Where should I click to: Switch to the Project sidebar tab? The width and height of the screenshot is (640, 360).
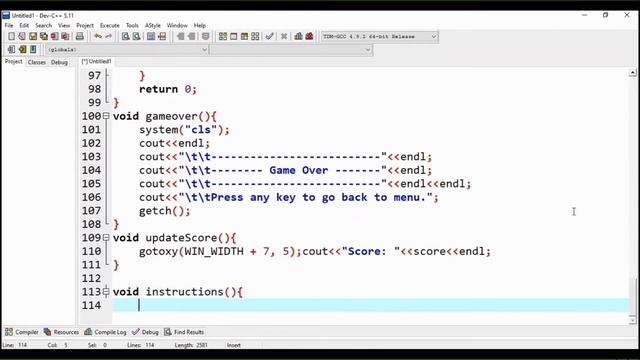(13, 62)
